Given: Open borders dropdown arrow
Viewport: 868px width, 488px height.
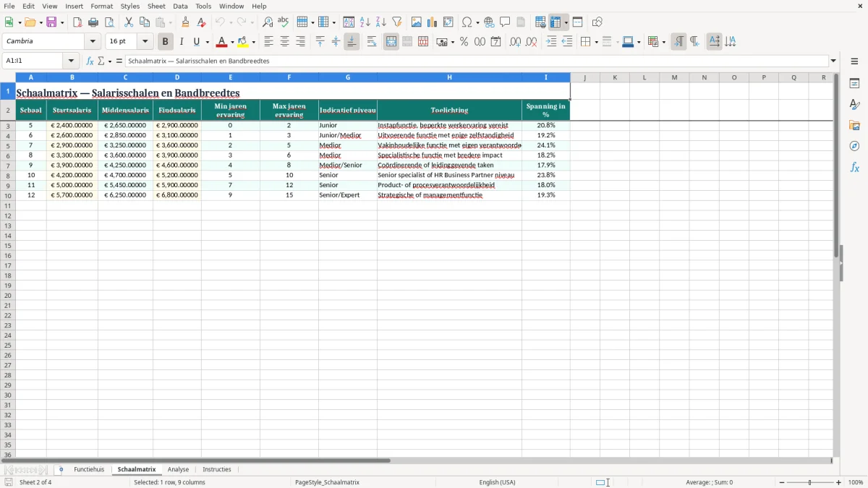Looking at the screenshot, I should [595, 42].
